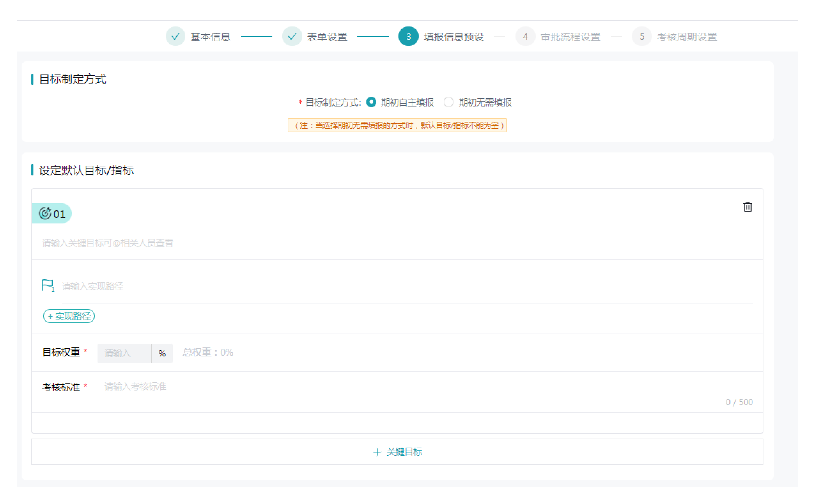Click the + 实现路径 button
The image size is (815, 504).
(69, 316)
